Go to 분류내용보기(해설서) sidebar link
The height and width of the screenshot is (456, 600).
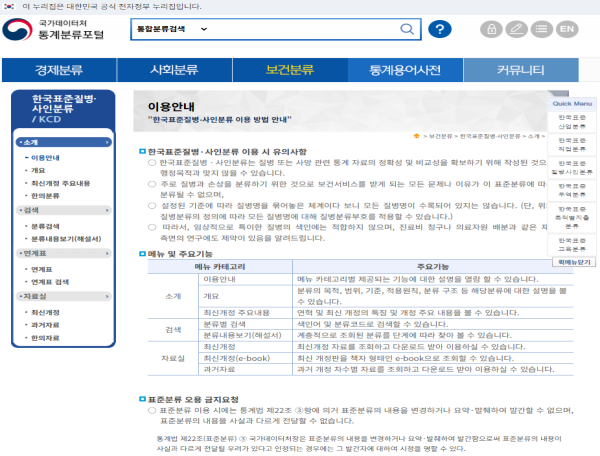point(64,240)
